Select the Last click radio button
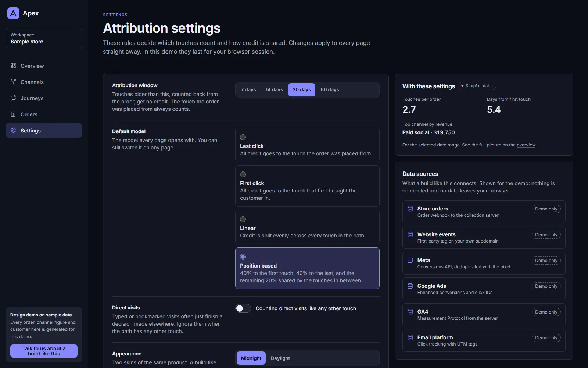Screen dimensions: 588x368 coord(243,137)
